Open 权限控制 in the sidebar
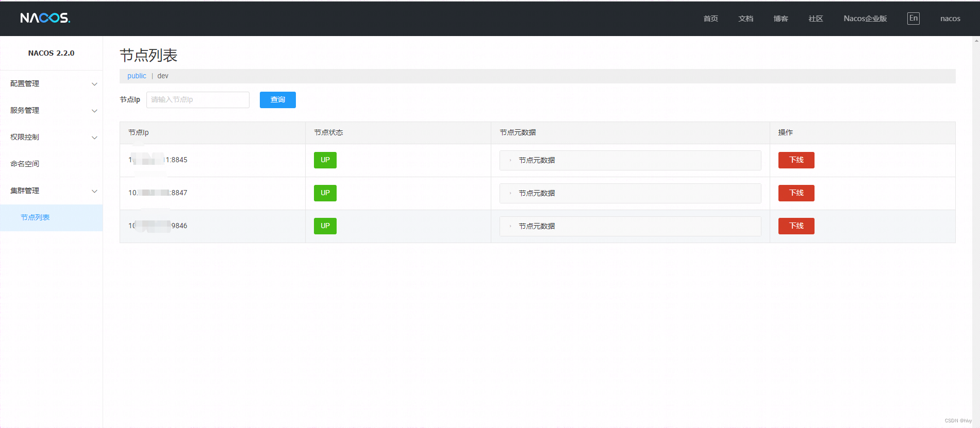 click(25, 137)
